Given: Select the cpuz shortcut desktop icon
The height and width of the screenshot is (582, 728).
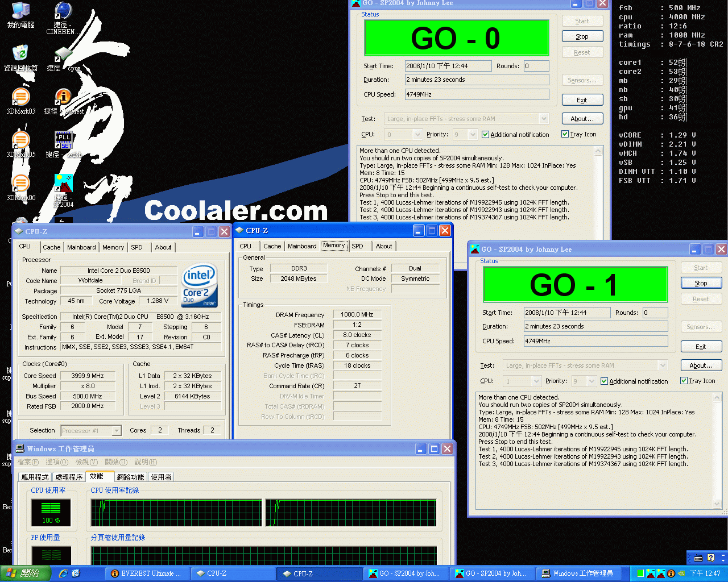Looking at the screenshot, I should [63, 59].
